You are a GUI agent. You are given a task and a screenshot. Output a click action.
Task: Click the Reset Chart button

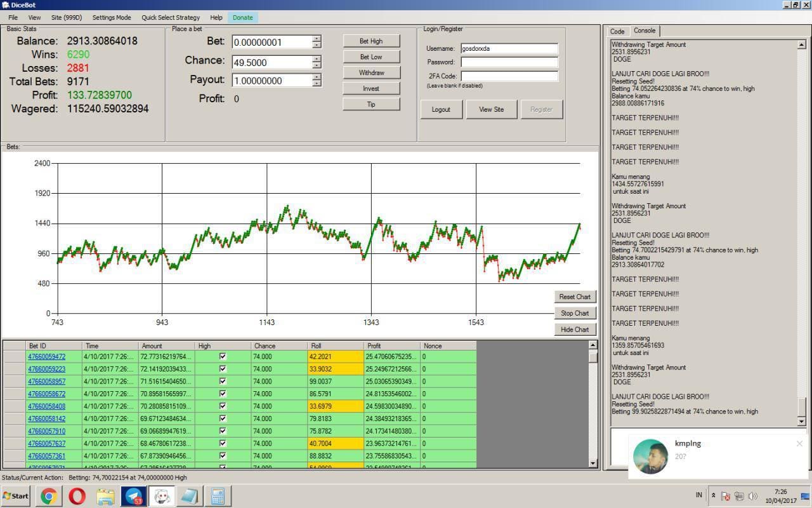click(575, 297)
